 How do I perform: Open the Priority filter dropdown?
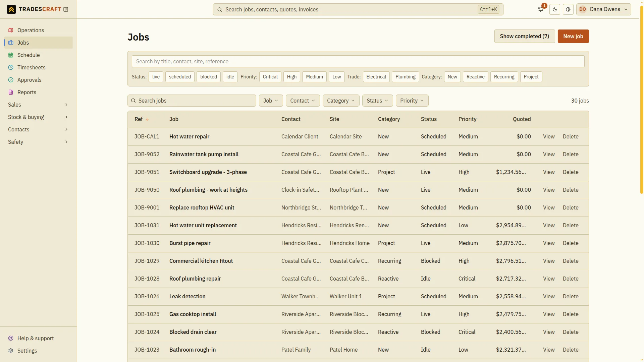pos(412,101)
